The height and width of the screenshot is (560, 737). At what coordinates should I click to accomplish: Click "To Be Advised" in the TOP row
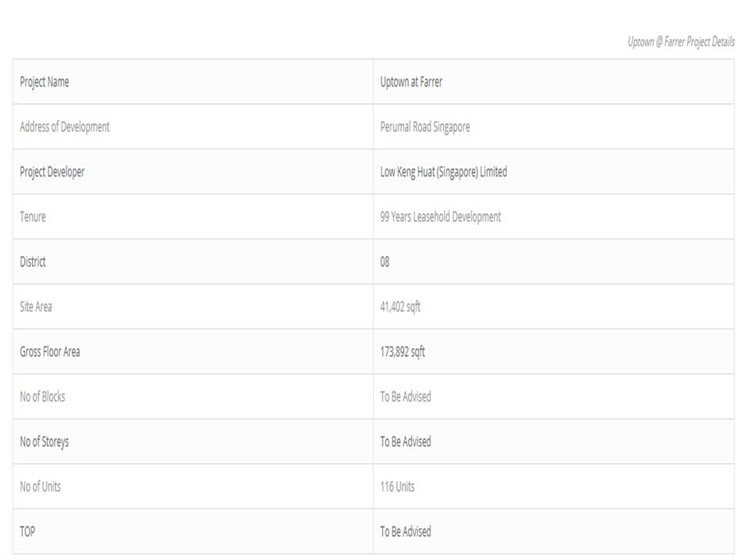(406, 531)
